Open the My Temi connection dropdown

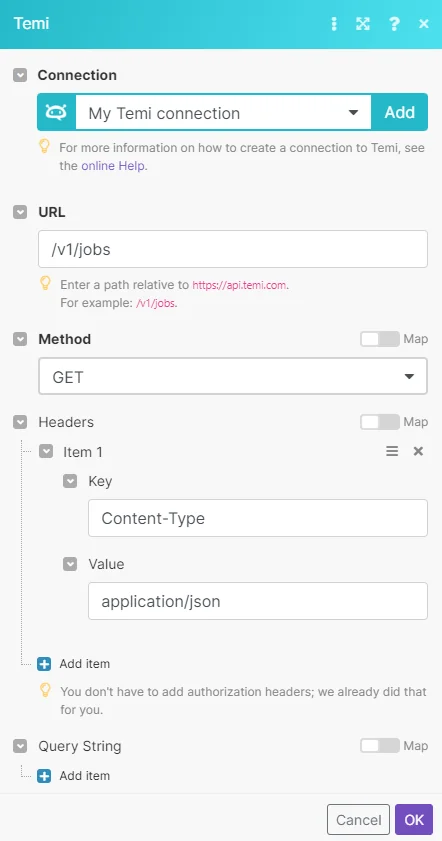(223, 112)
